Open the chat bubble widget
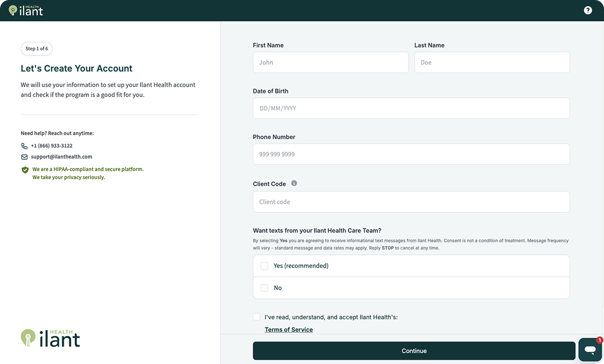This screenshot has width=604, height=364. pos(590,349)
